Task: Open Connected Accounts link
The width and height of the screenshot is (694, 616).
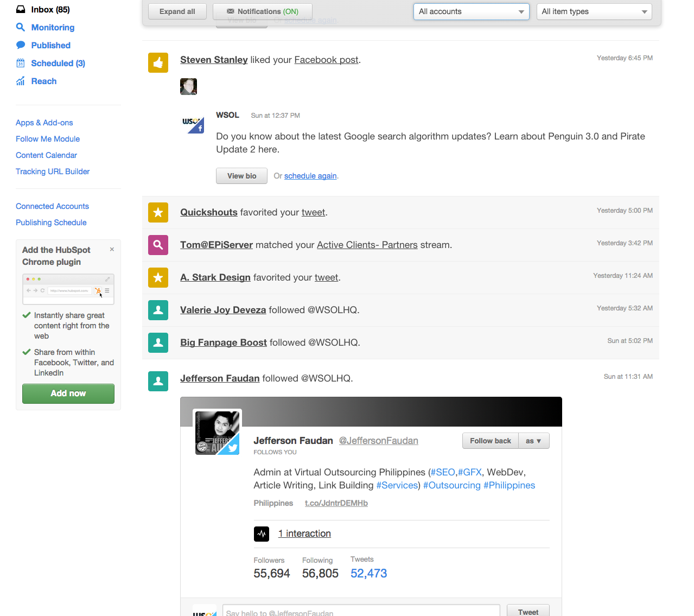Action: point(52,206)
